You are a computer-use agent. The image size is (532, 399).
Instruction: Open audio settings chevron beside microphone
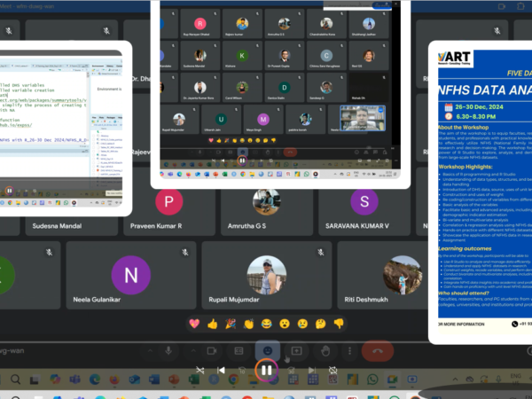150,351
